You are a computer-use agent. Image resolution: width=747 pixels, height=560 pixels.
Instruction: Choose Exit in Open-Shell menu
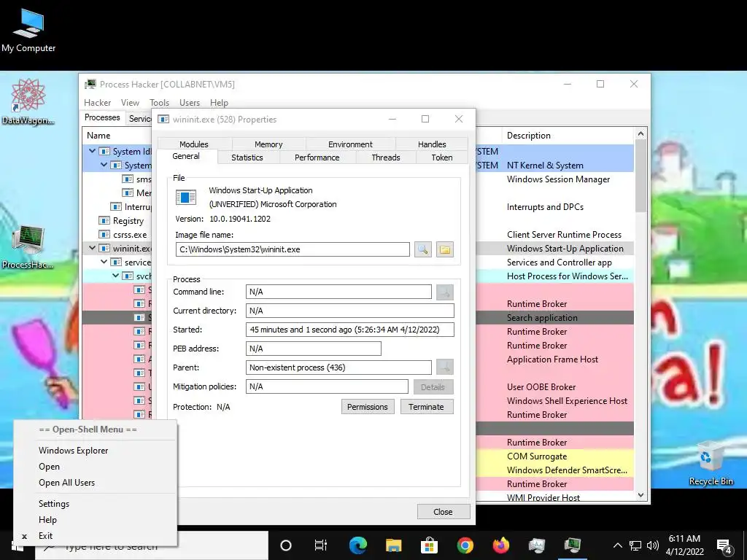[x=46, y=536]
